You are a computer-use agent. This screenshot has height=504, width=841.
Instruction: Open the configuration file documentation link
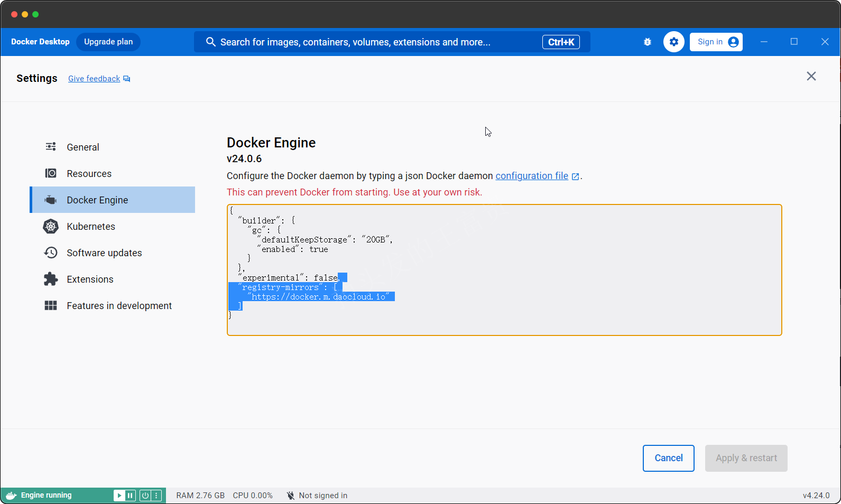tap(532, 176)
